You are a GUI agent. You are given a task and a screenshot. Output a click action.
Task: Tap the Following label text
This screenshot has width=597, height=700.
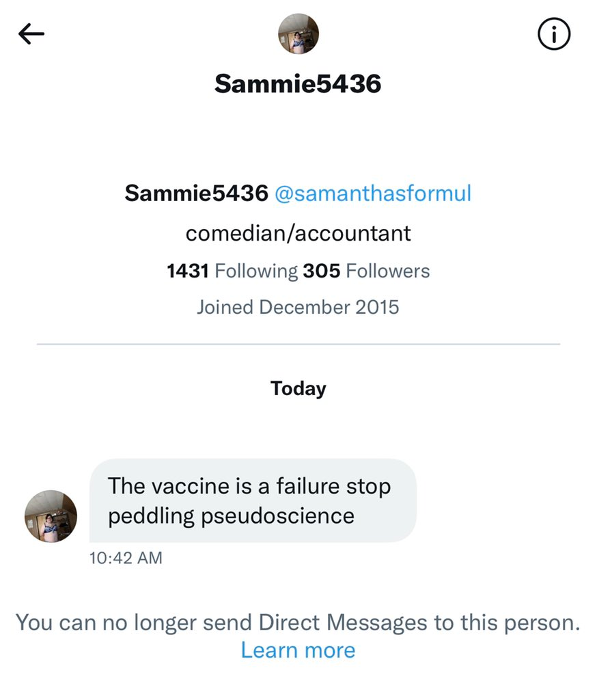[256, 271]
